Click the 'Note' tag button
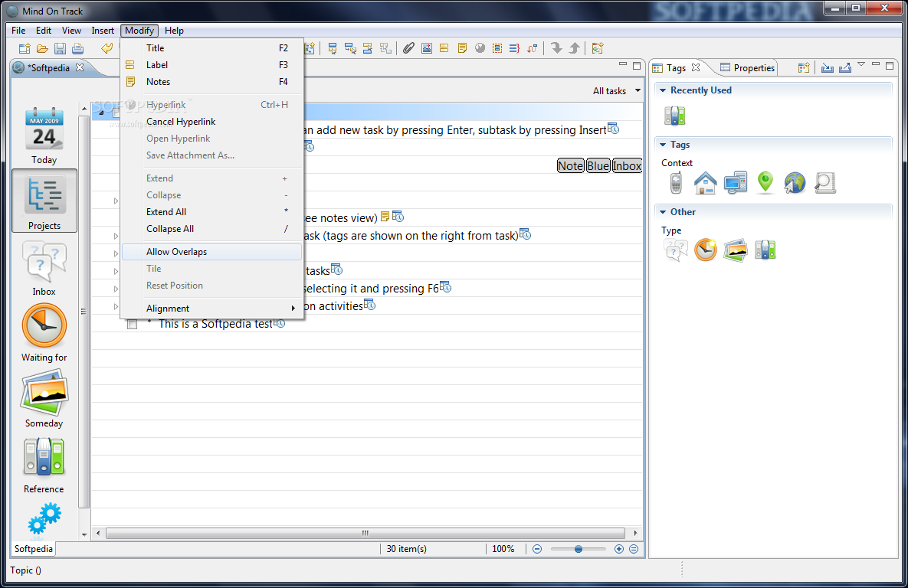 [x=570, y=166]
